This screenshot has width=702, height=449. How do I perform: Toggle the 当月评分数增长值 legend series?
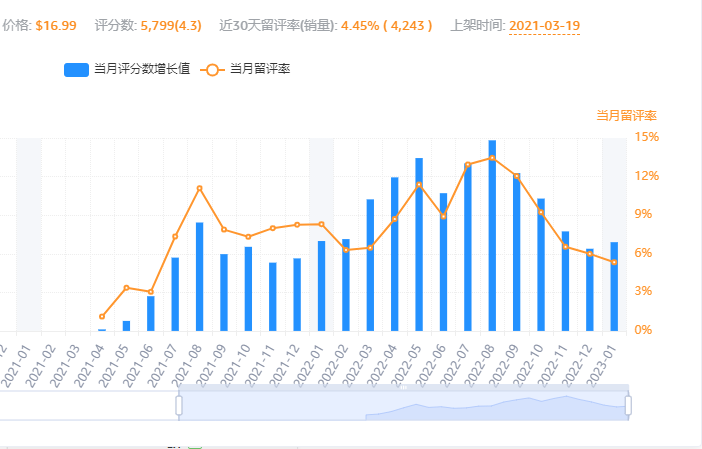[x=127, y=69]
